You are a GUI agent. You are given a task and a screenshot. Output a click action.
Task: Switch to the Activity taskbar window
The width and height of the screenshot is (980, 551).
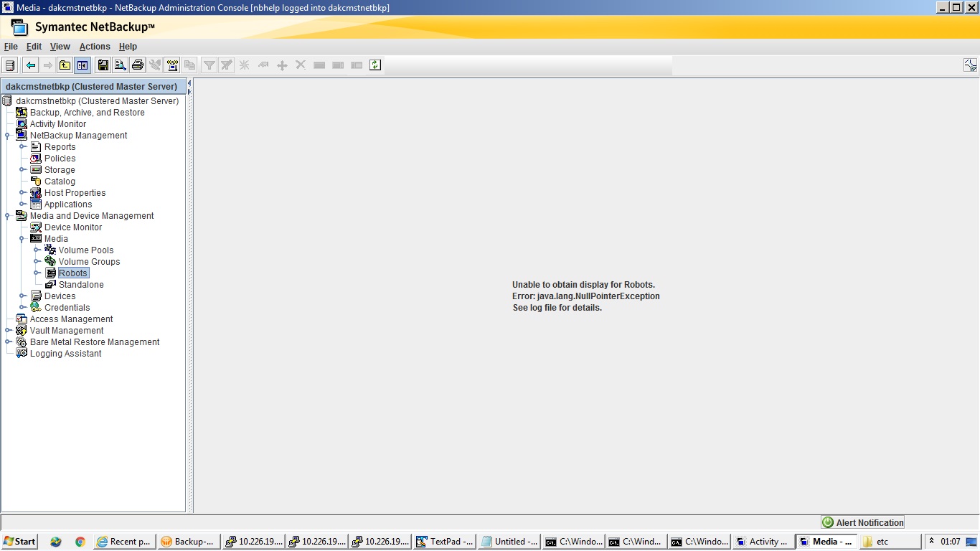pos(763,542)
